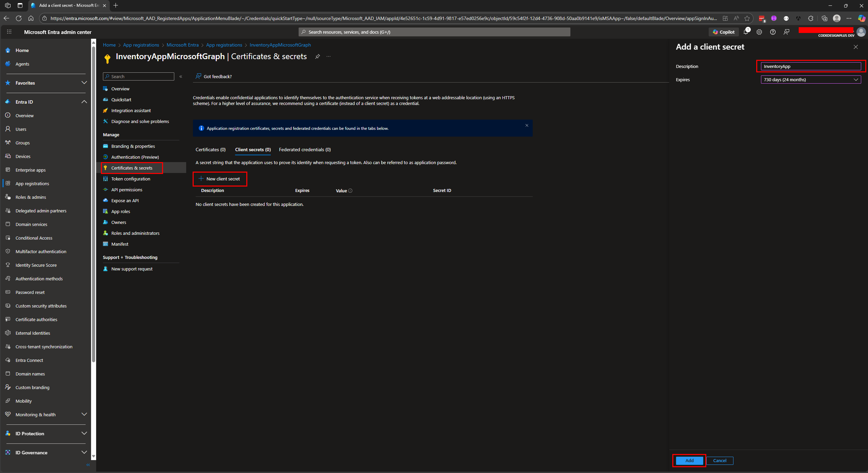Open portal settings gear icon

pyautogui.click(x=759, y=32)
